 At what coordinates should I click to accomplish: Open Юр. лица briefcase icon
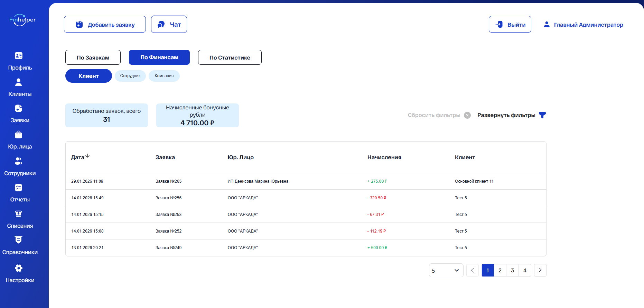(19, 135)
